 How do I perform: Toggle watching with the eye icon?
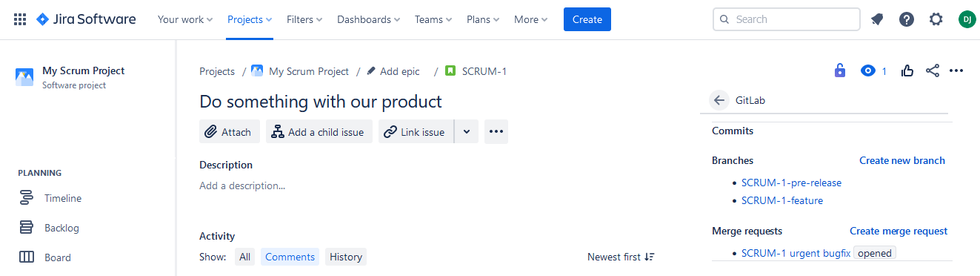868,71
